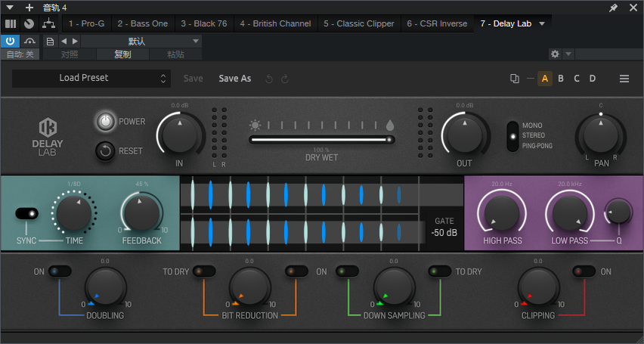Toggle BIT REDUCTION TO DRY switch
The width and height of the screenshot is (644, 344).
pos(204,271)
